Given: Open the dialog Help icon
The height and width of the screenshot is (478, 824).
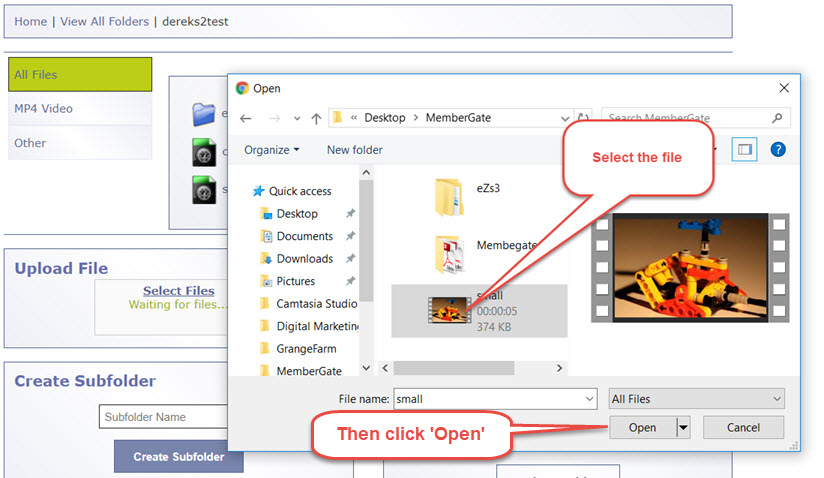Looking at the screenshot, I should [778, 150].
